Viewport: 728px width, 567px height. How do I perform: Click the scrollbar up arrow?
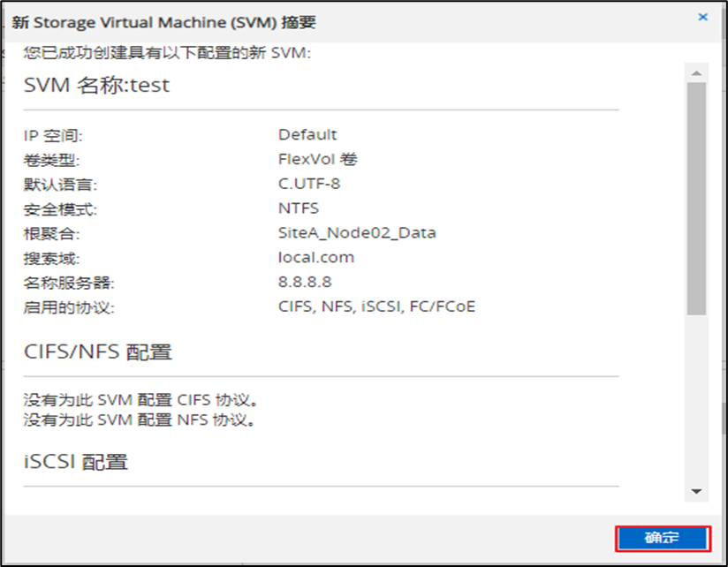coord(697,72)
